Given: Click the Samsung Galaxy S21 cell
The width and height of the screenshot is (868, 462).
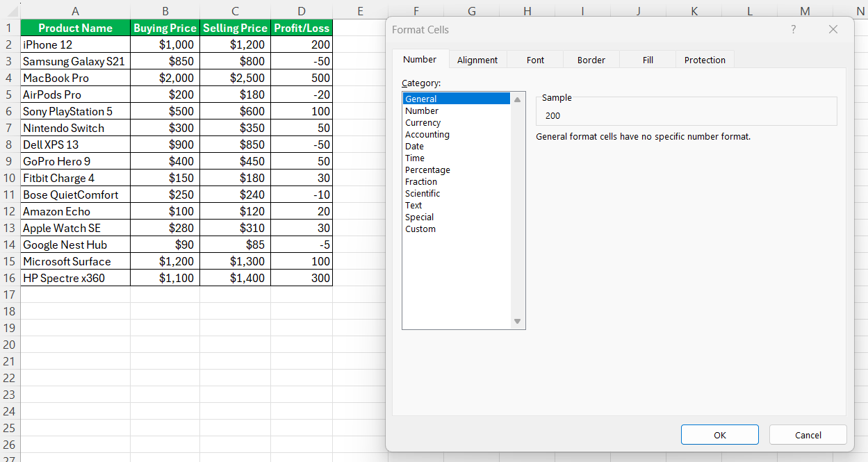Looking at the screenshot, I should 75,61.
